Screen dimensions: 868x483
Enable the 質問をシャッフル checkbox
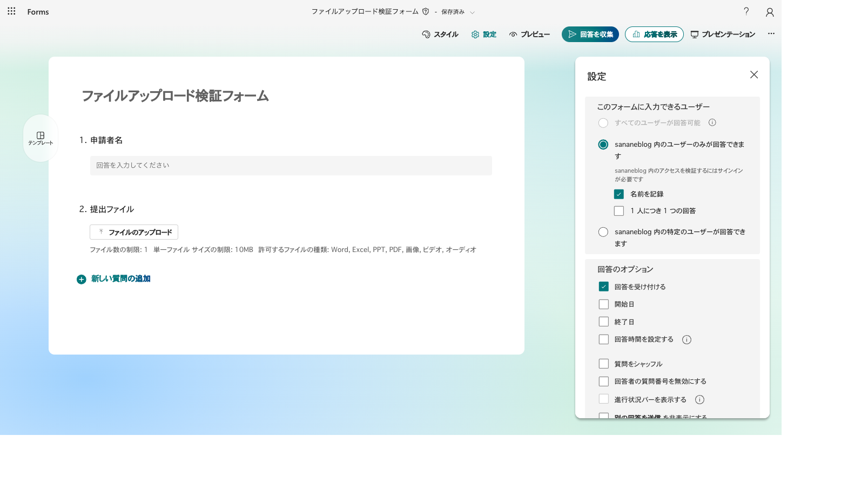pos(604,364)
